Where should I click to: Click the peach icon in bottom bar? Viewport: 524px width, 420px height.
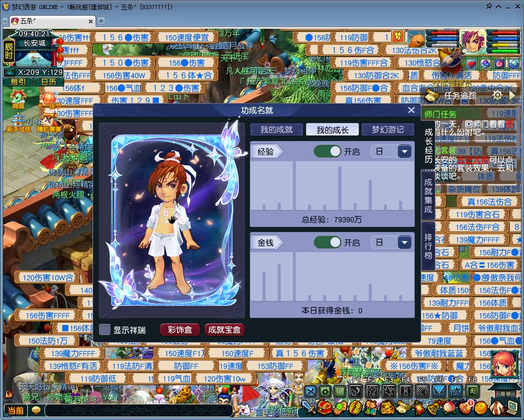tap(449, 407)
